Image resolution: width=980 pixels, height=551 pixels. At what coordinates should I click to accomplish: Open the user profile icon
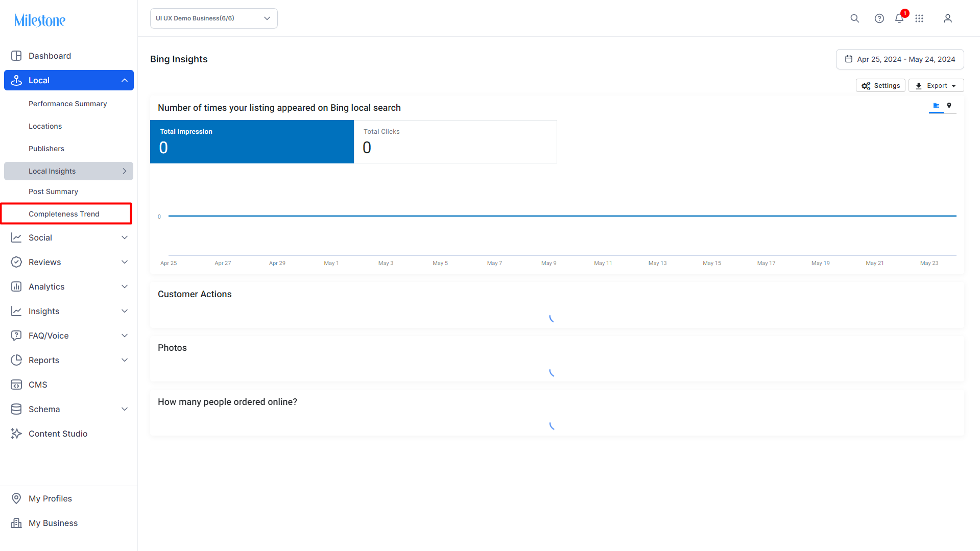click(x=948, y=18)
